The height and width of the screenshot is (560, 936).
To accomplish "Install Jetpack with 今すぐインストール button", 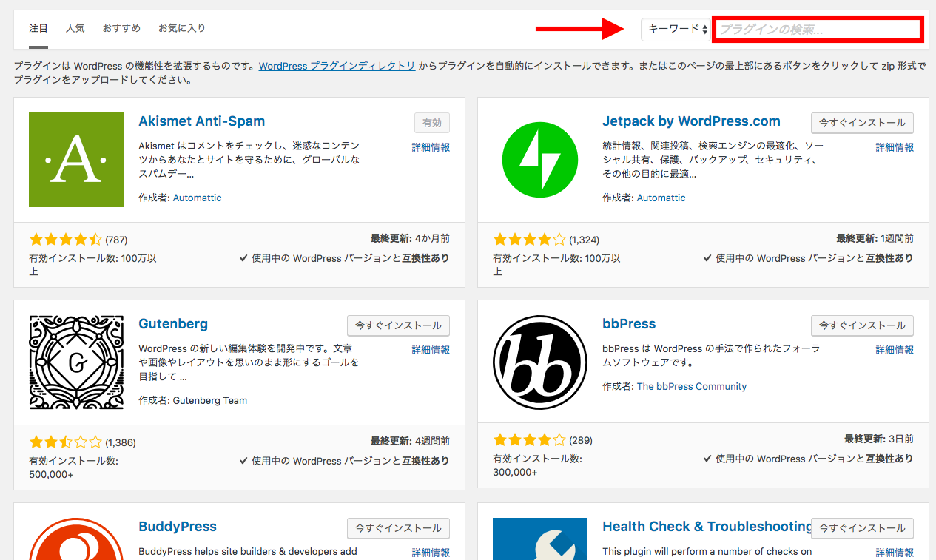I will click(x=862, y=123).
